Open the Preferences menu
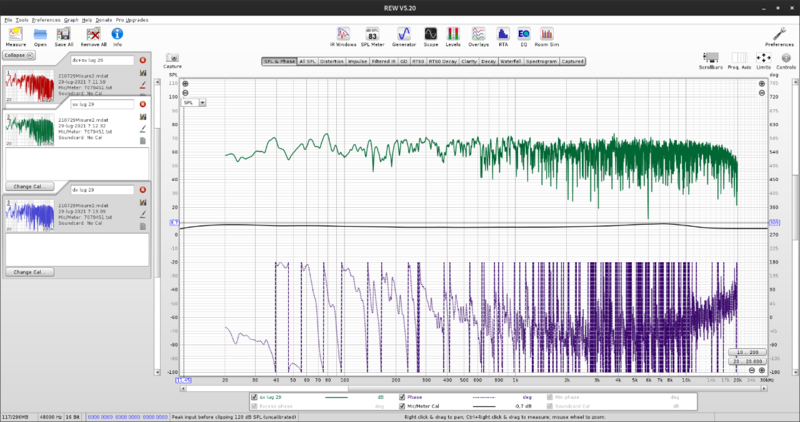Screen dimensions: 800x422 point(45,19)
